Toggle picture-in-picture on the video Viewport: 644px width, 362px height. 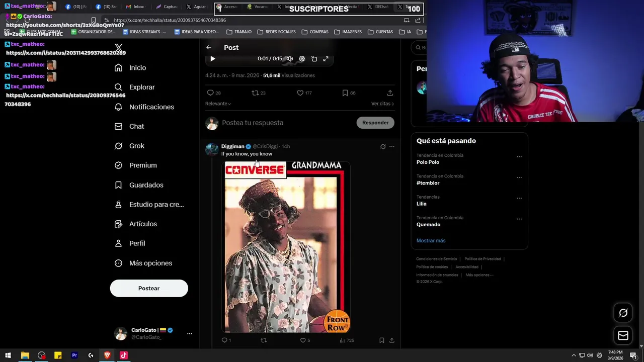(x=314, y=59)
